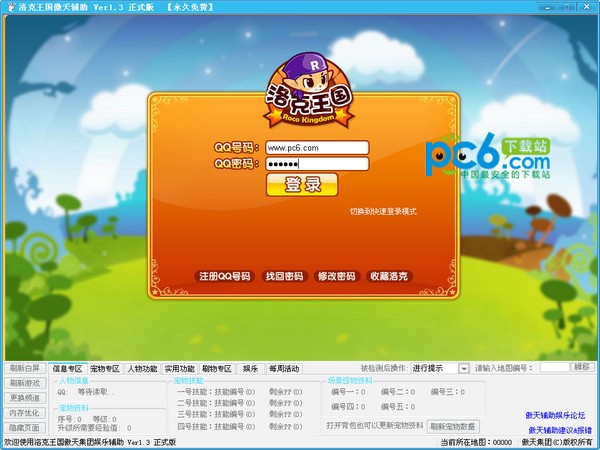Viewport: 600px width, 450px height.
Task: Click 编号三：0 text
Action: (448, 392)
